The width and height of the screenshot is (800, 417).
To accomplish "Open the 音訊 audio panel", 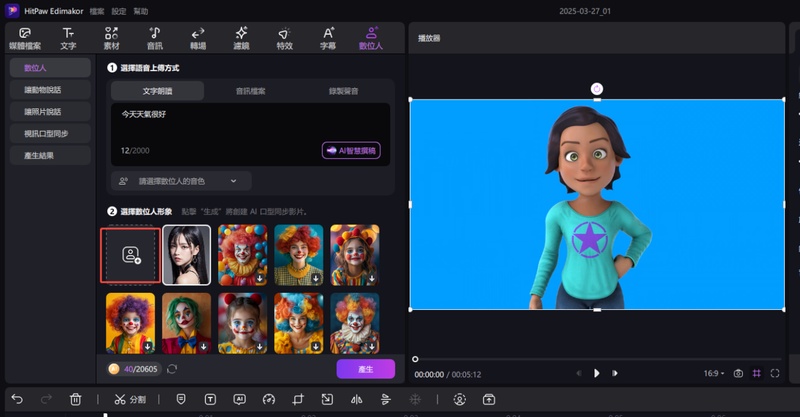I will coord(155,39).
